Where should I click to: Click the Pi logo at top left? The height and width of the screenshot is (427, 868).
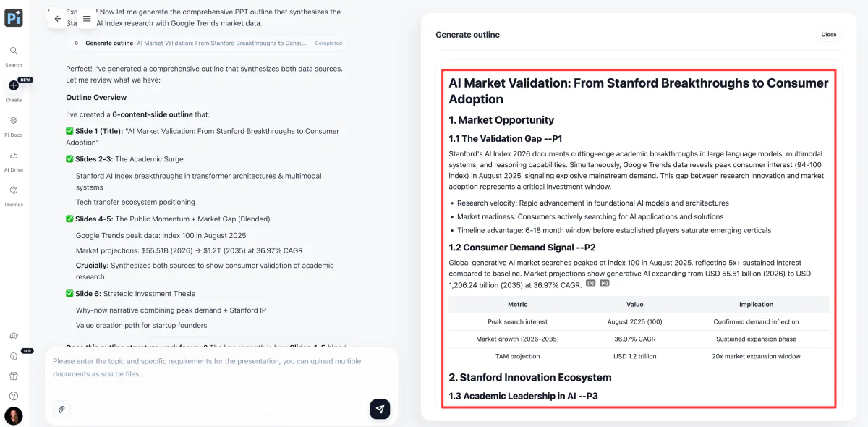click(14, 18)
